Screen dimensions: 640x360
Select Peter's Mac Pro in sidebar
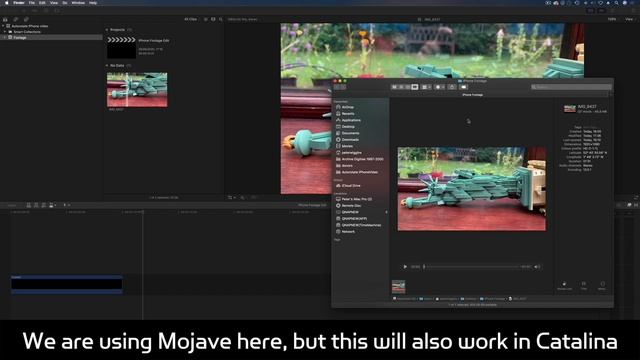click(x=356, y=199)
